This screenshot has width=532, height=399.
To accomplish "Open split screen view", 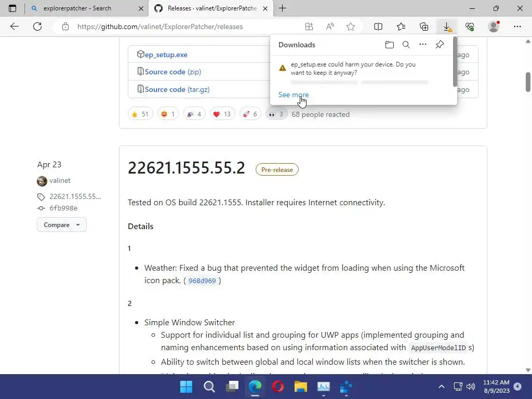I will coord(378,26).
